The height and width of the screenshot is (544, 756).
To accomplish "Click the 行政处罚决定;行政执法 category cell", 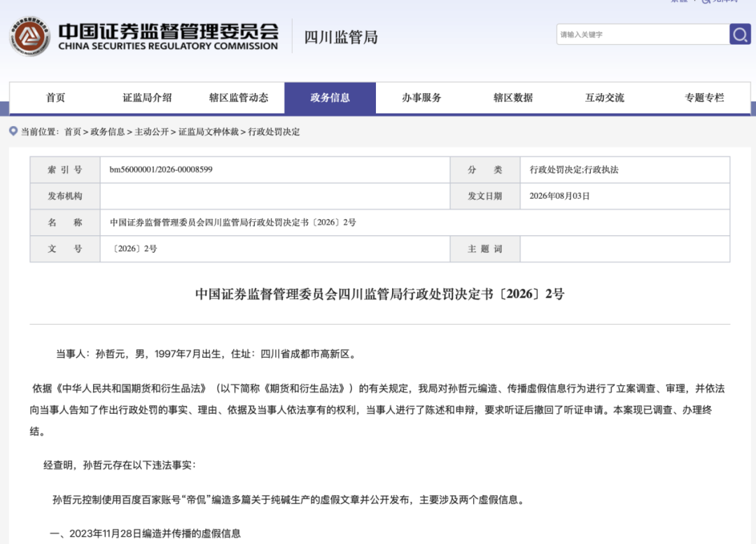I will click(x=625, y=169).
